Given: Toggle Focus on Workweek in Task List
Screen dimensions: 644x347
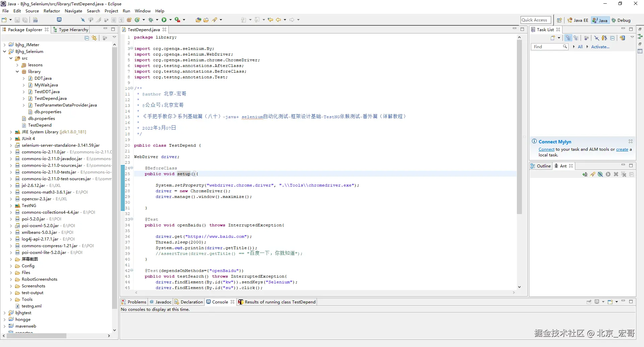Looking at the screenshot, I should (x=586, y=38).
